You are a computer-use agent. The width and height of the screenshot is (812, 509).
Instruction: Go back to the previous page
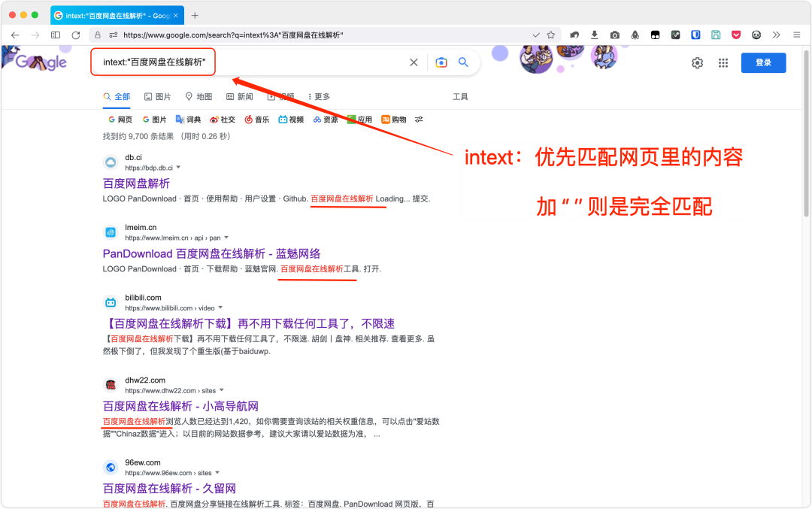point(15,35)
